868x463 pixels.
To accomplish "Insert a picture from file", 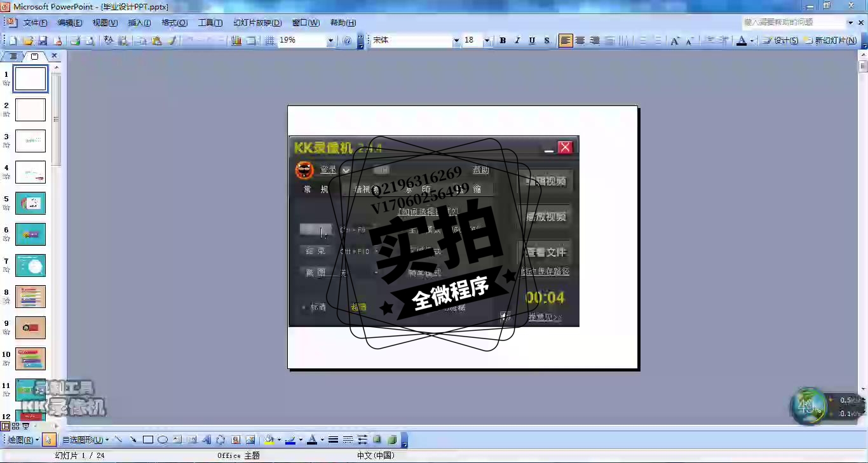I will 250,440.
